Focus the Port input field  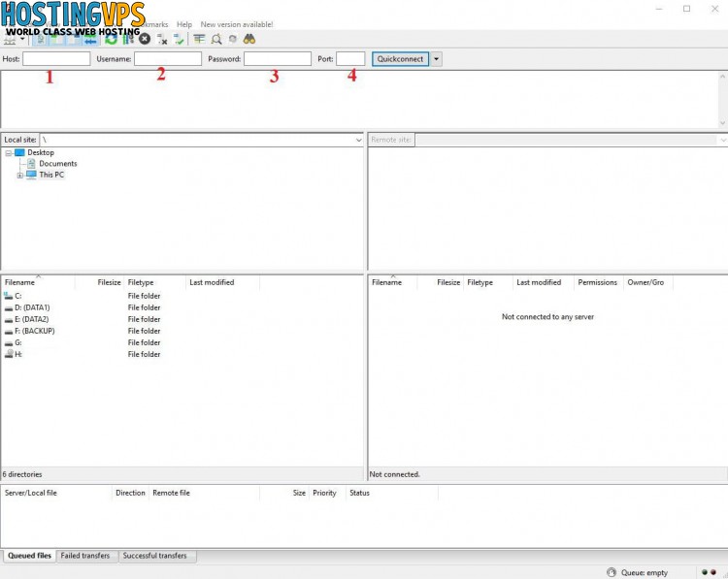pos(350,59)
